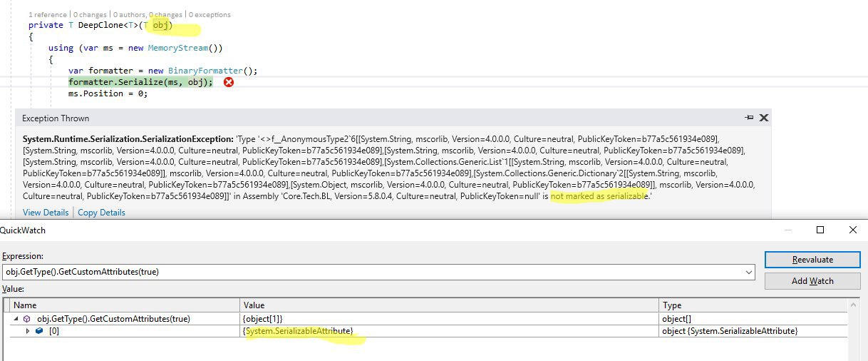Click the Reevaluate button

812,260
